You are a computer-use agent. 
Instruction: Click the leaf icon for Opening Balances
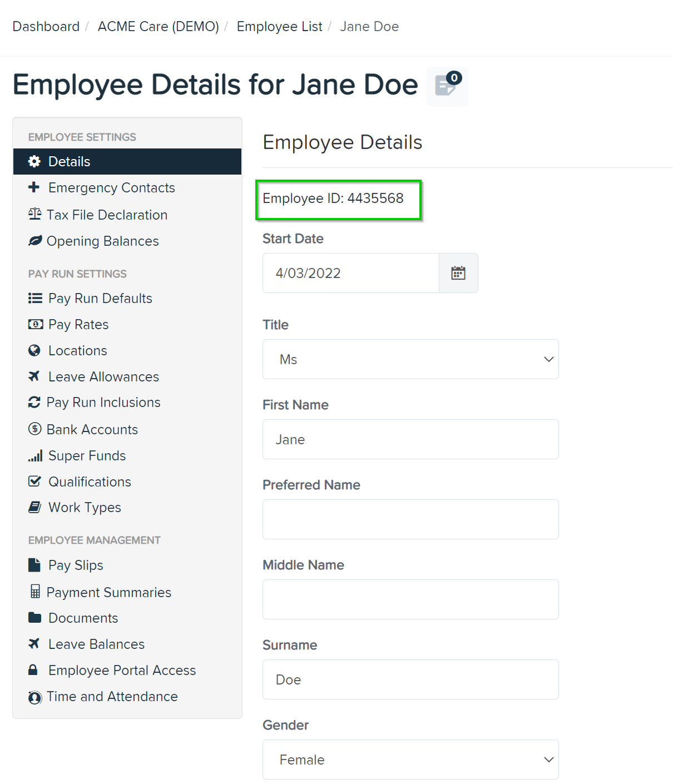35,241
